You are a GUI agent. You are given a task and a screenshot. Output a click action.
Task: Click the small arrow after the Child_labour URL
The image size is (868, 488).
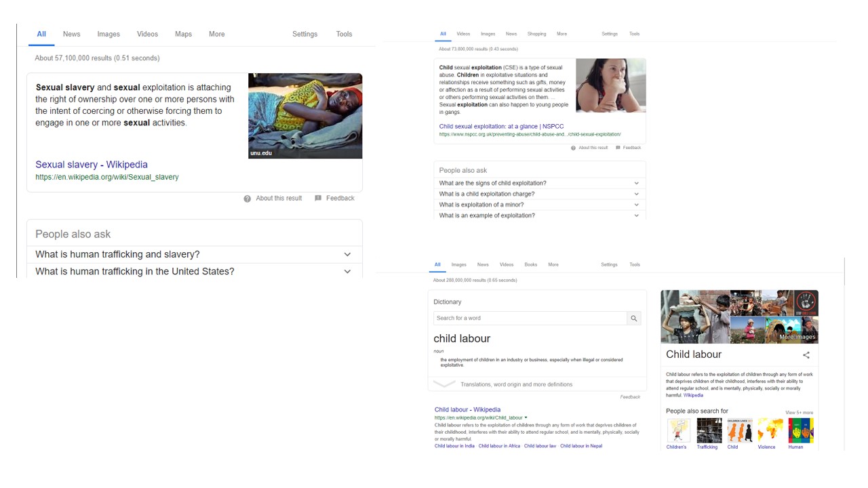[526, 418]
